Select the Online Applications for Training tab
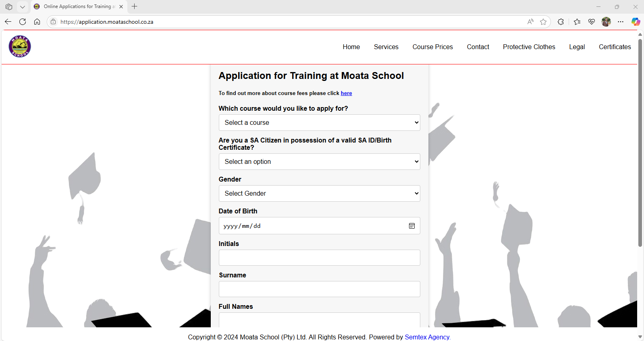Image resolution: width=644 pixels, height=341 pixels. [x=79, y=6]
